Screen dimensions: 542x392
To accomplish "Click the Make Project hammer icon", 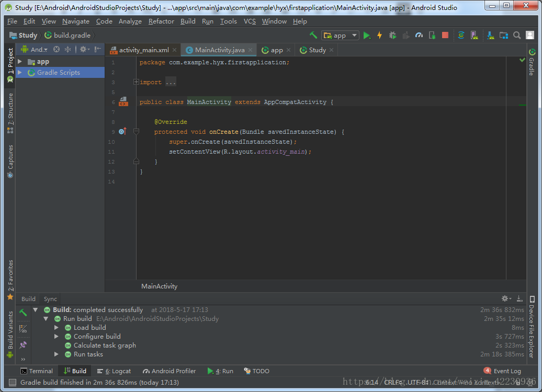I will coord(313,35).
